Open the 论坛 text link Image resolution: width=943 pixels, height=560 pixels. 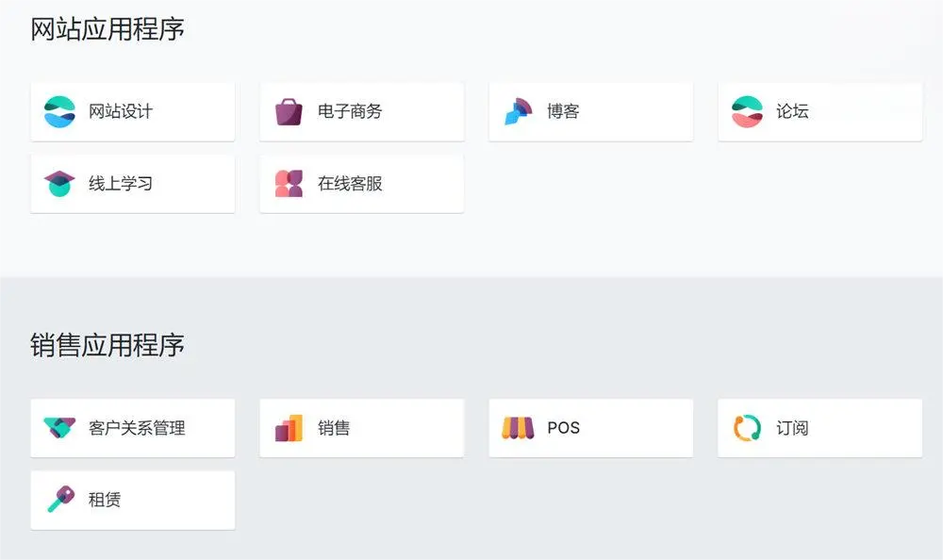(792, 111)
